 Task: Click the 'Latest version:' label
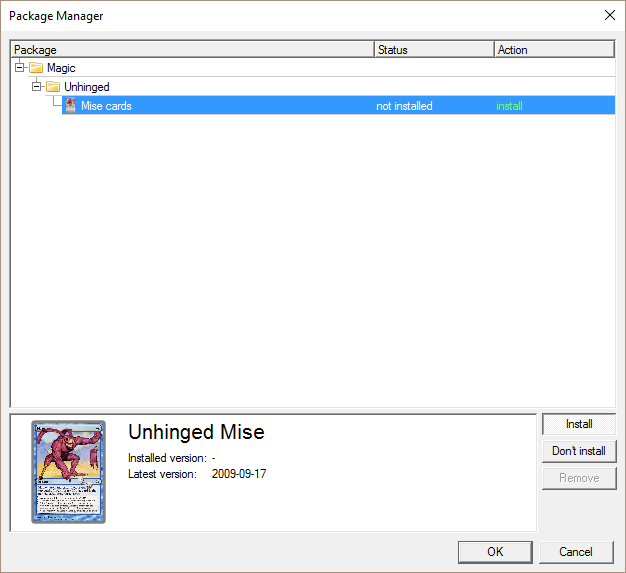162,474
